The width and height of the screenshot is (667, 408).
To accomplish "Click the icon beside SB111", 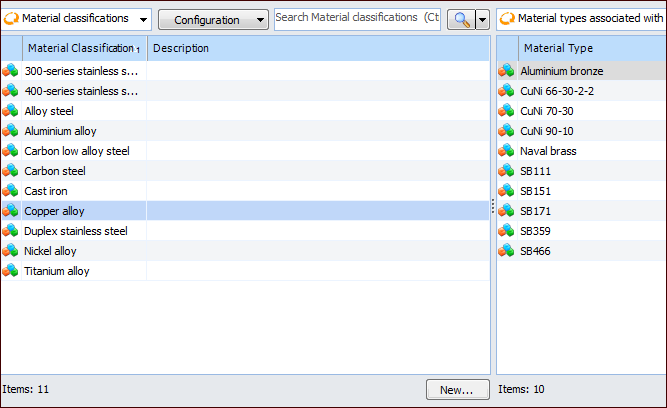I will coord(506,171).
